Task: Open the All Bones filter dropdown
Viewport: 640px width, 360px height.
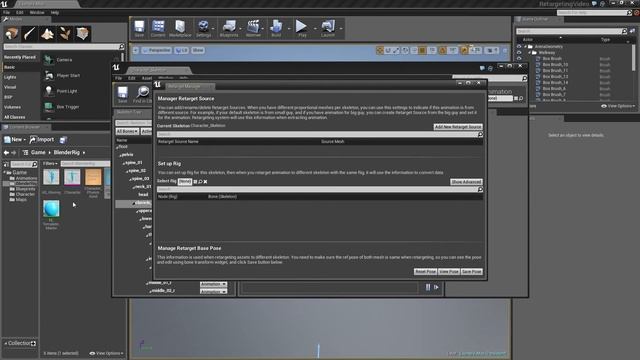Action: [x=127, y=131]
